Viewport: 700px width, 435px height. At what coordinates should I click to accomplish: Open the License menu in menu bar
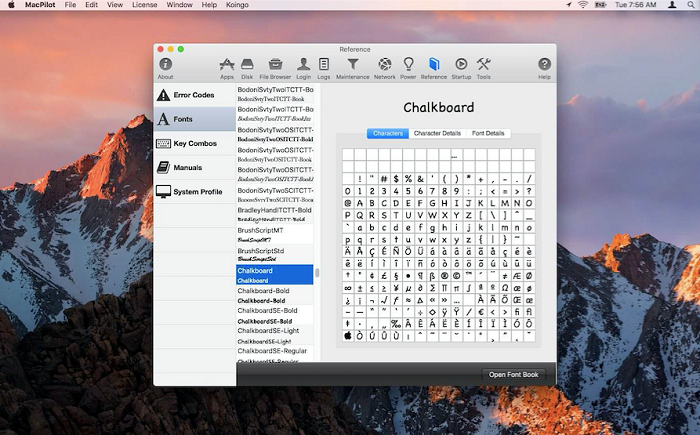[145, 5]
